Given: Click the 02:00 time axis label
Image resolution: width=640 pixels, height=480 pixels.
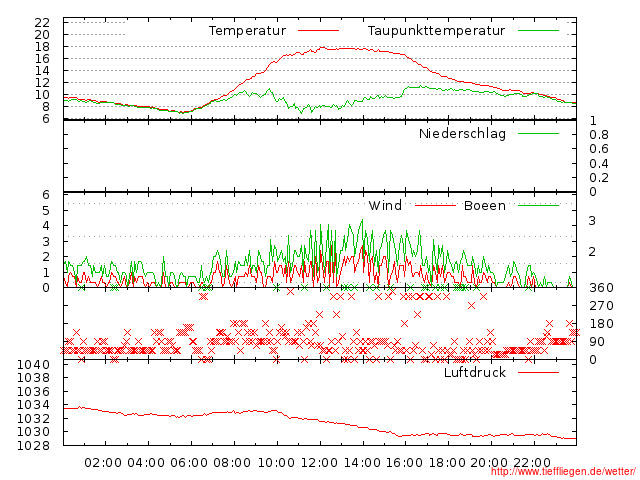Looking at the screenshot, I should tap(103, 463).
